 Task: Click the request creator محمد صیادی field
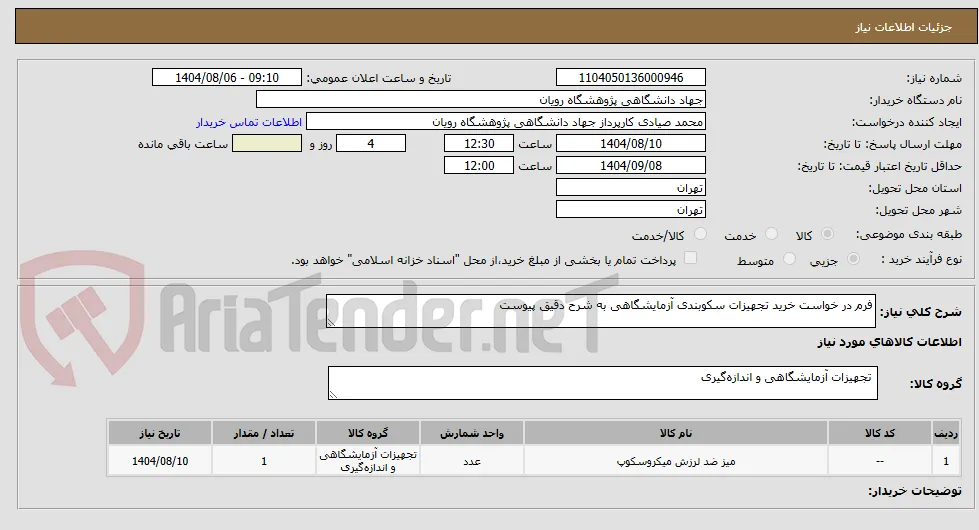506,122
